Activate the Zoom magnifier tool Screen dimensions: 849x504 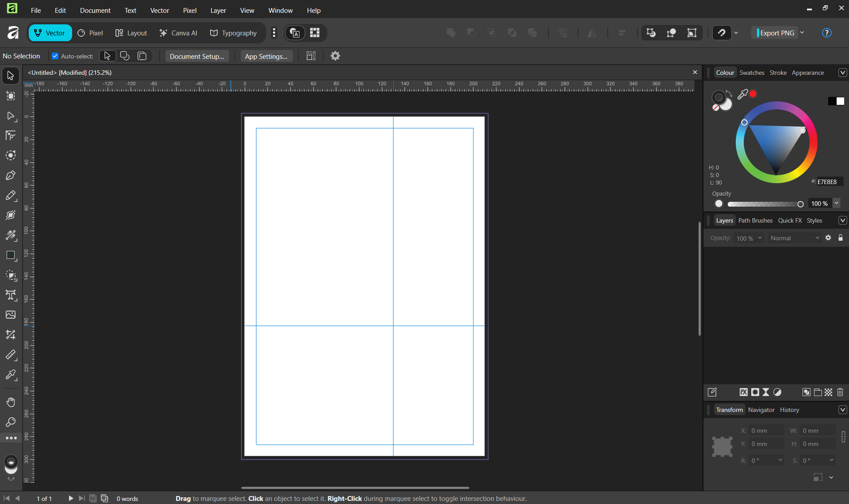click(11, 422)
